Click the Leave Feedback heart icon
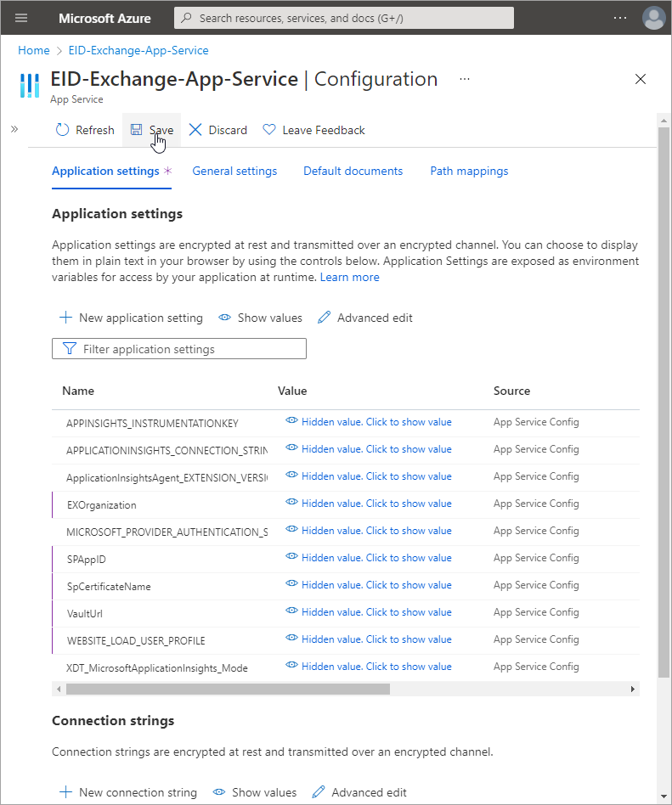This screenshot has width=672, height=805. click(269, 130)
